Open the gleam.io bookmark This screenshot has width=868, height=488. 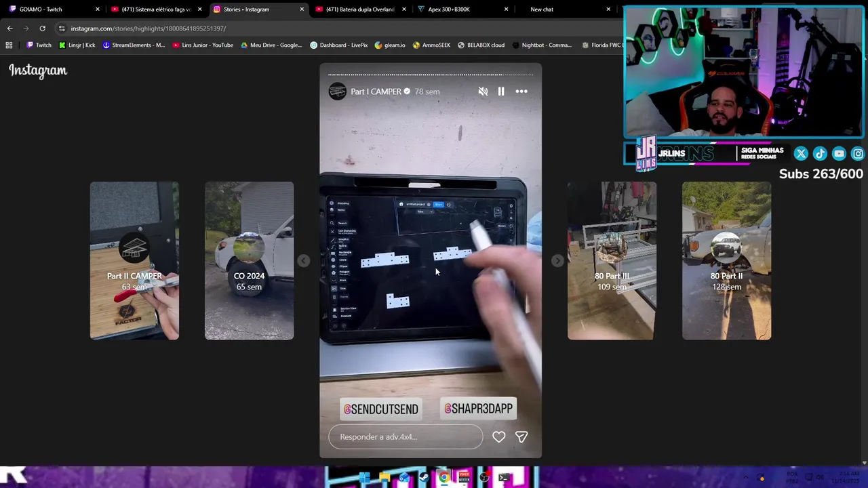coord(390,45)
